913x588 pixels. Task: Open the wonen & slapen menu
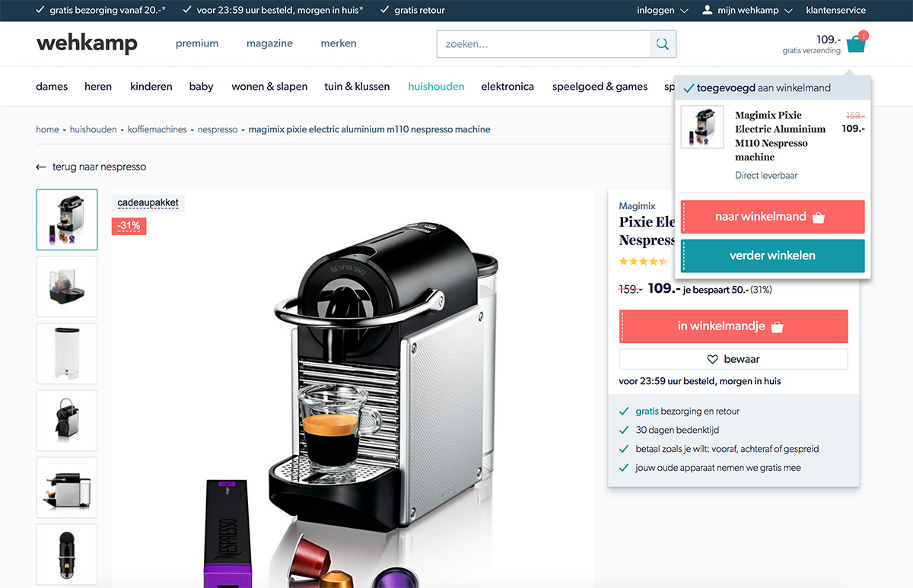tap(269, 87)
